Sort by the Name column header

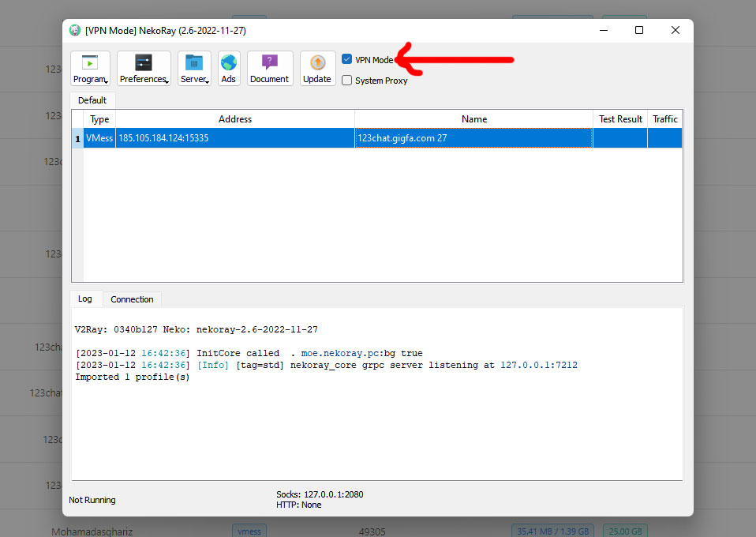coord(473,119)
